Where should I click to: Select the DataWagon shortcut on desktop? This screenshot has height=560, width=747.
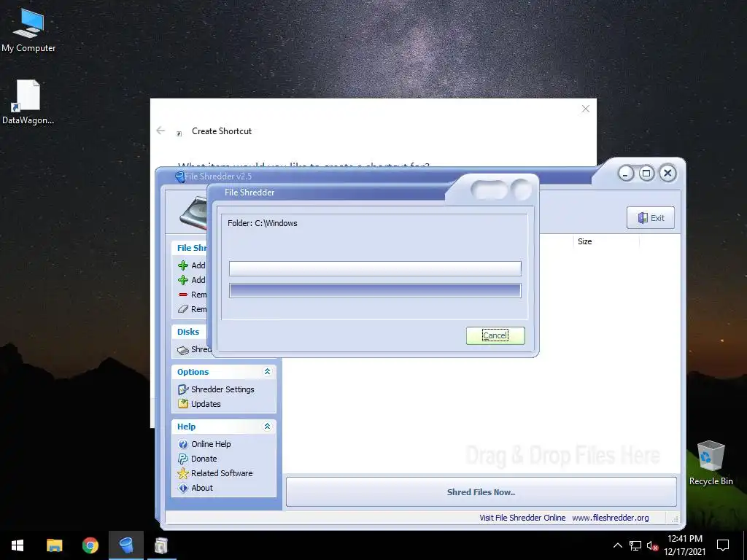[28, 102]
